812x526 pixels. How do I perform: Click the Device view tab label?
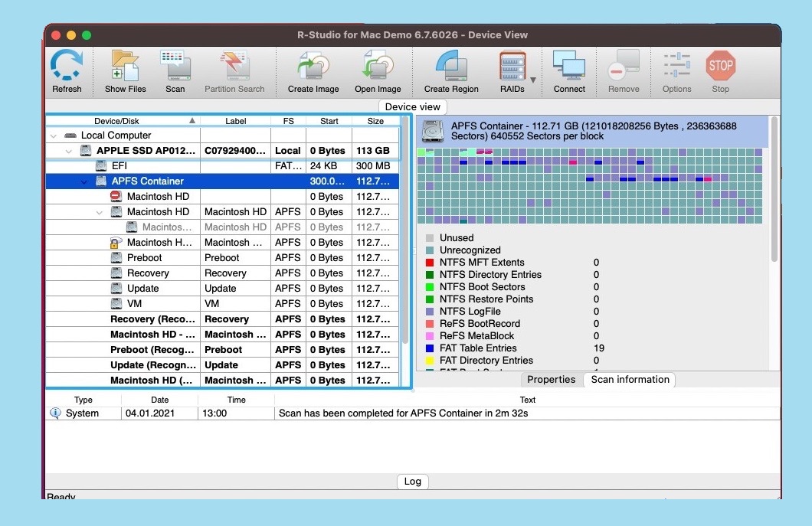(412, 107)
